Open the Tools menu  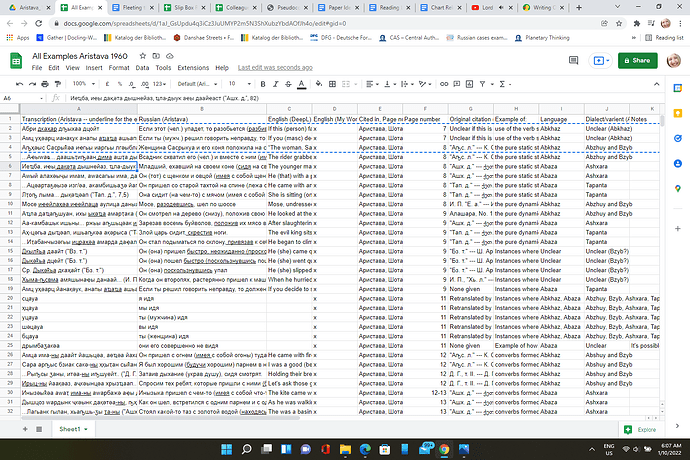pyautogui.click(x=163, y=68)
